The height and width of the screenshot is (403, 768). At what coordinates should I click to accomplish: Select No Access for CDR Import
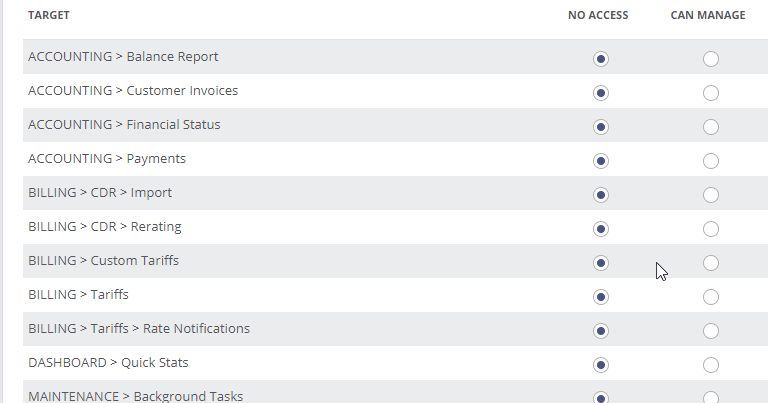pos(600,195)
